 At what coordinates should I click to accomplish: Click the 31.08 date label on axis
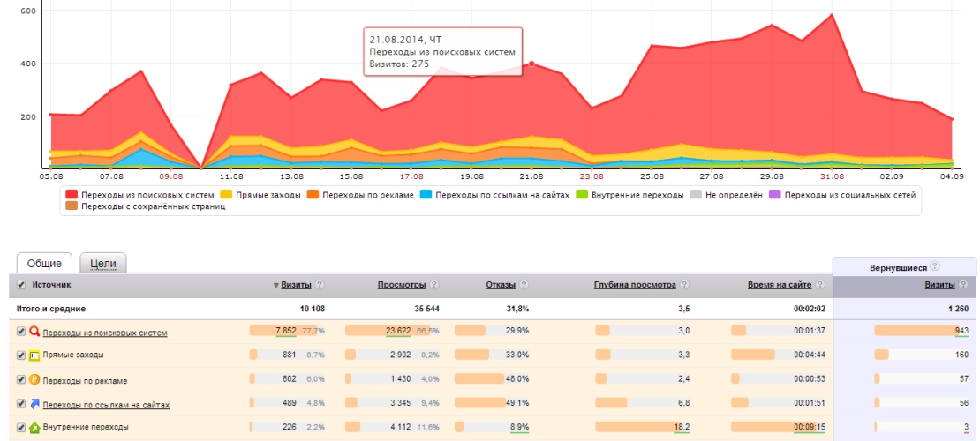(832, 176)
